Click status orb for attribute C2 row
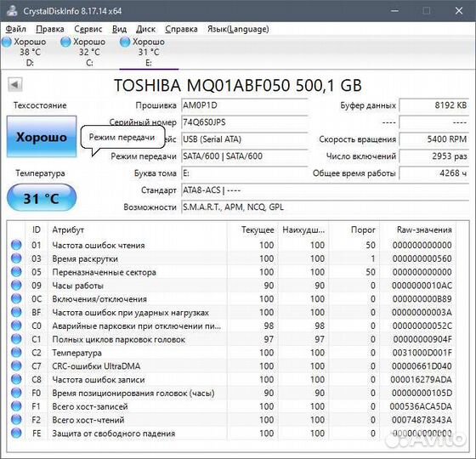 tap(16, 353)
